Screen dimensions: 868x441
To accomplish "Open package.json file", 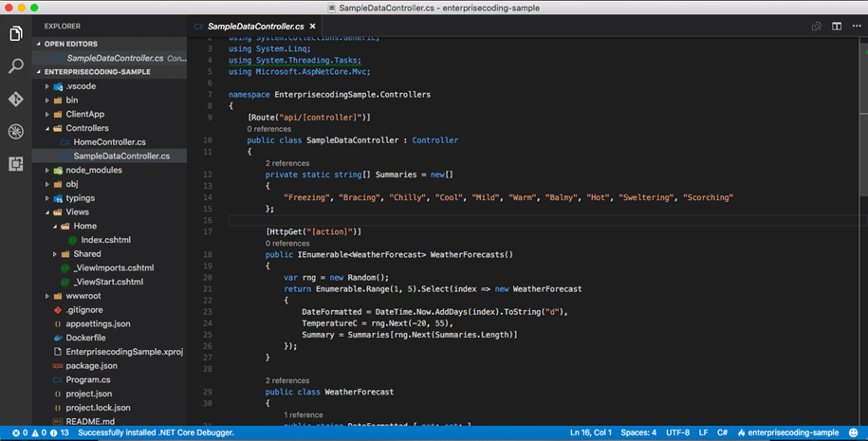I will (x=110, y=366).
